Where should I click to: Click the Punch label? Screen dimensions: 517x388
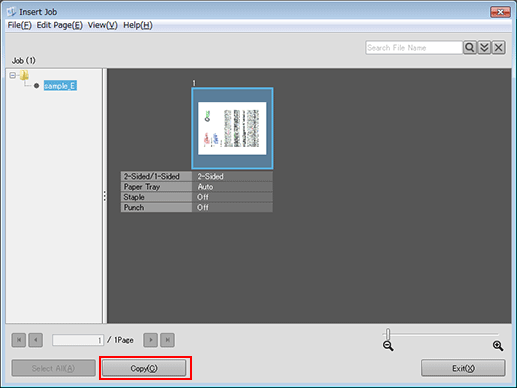(x=156, y=207)
